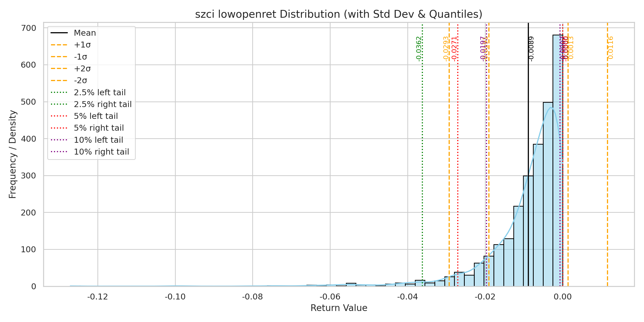
Task: Click the 10% right tail legend entry
Action: pyautogui.click(x=101, y=152)
